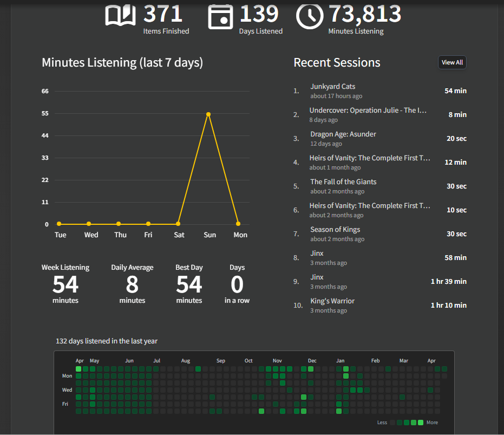Screen dimensions: 504x435
Task: Select the Season of Kings session
Action: 335,230
